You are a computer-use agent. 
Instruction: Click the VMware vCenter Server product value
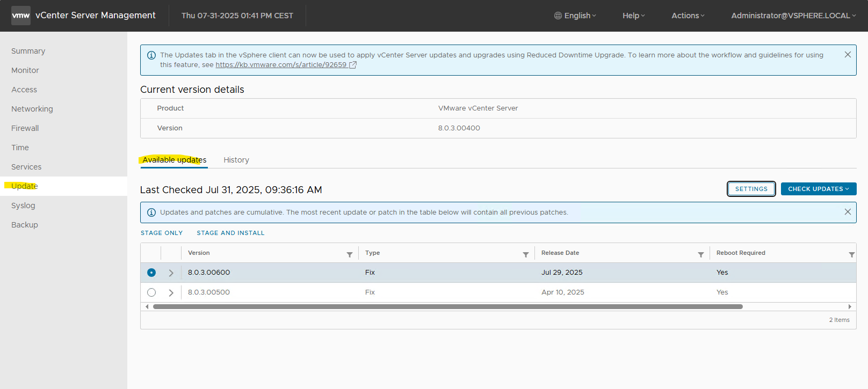click(x=478, y=108)
